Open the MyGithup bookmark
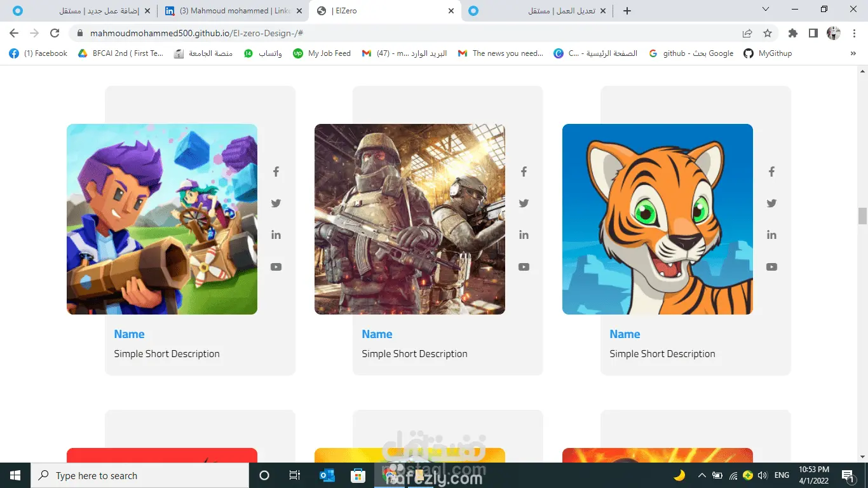Image resolution: width=868 pixels, height=488 pixels. 768,53
